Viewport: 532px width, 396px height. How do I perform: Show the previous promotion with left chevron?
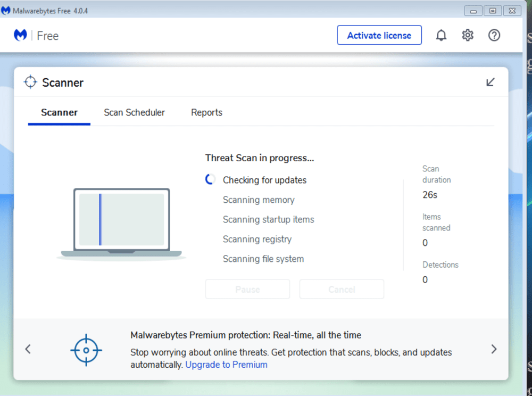pos(28,349)
